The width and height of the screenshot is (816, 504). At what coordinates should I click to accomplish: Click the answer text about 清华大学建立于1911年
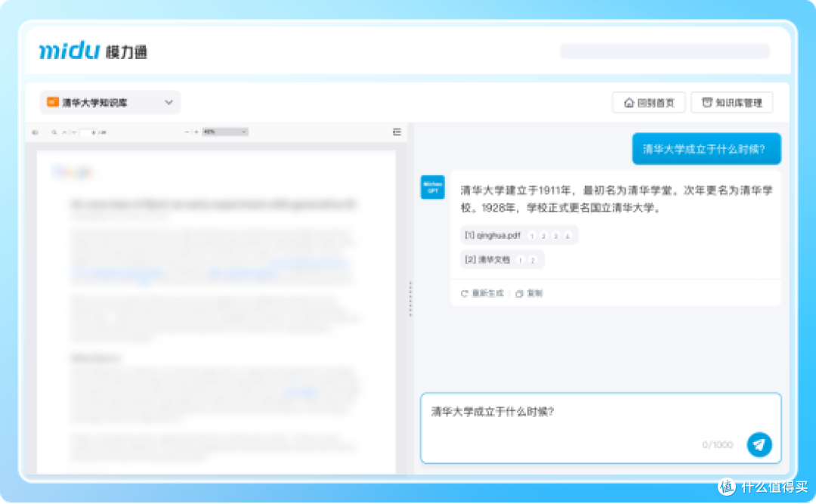(617, 199)
